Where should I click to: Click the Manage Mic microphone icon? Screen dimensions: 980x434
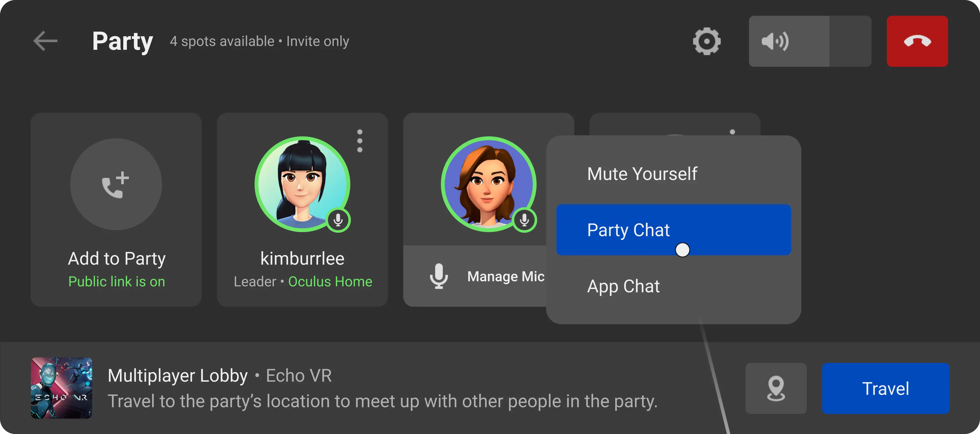pyautogui.click(x=439, y=276)
